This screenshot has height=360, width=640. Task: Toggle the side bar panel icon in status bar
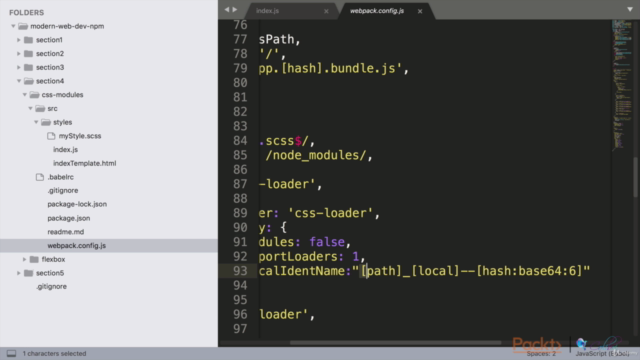(11, 353)
